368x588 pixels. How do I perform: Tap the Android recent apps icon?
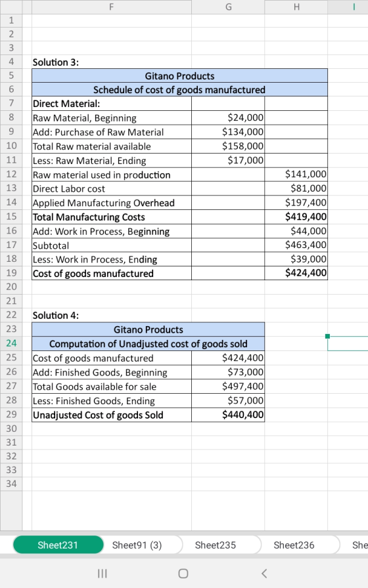tap(102, 574)
